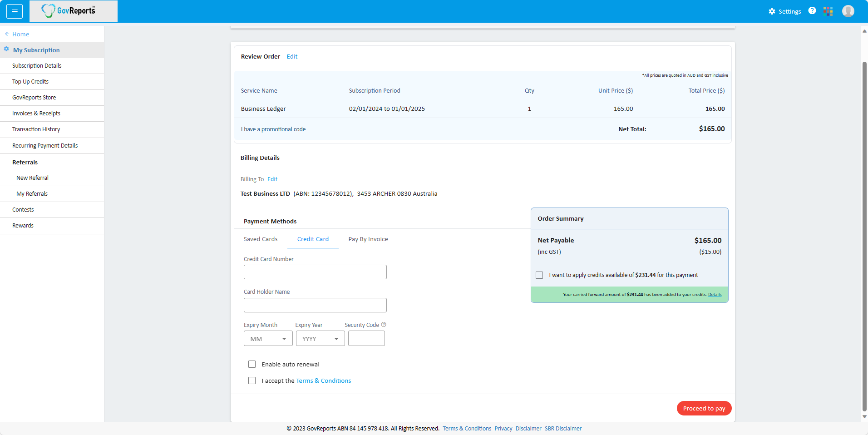Image resolution: width=868 pixels, height=435 pixels.
Task: Open footer Disclaimer link
Action: point(528,429)
